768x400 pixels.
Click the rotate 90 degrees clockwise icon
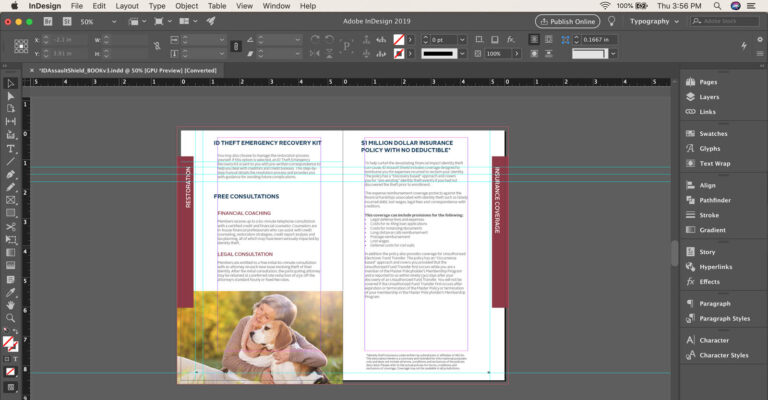coord(315,40)
